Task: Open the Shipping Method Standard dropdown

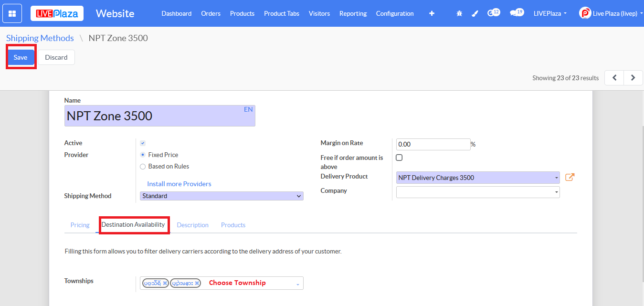Action: pyautogui.click(x=222, y=196)
